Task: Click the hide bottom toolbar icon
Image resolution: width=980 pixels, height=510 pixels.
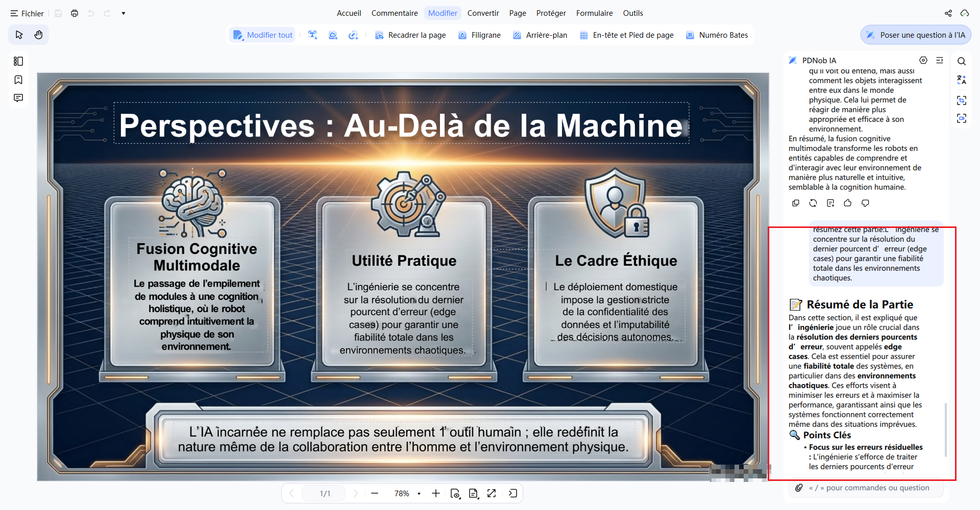Action: click(x=513, y=493)
